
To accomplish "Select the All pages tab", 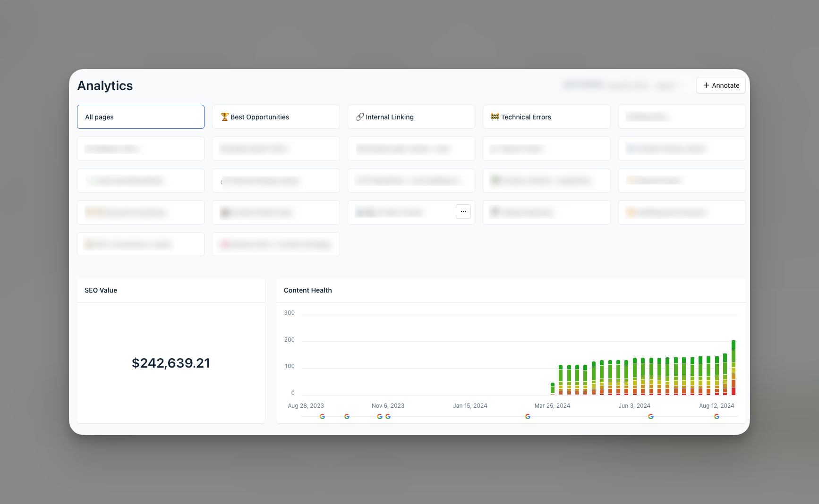I will pyautogui.click(x=141, y=117).
